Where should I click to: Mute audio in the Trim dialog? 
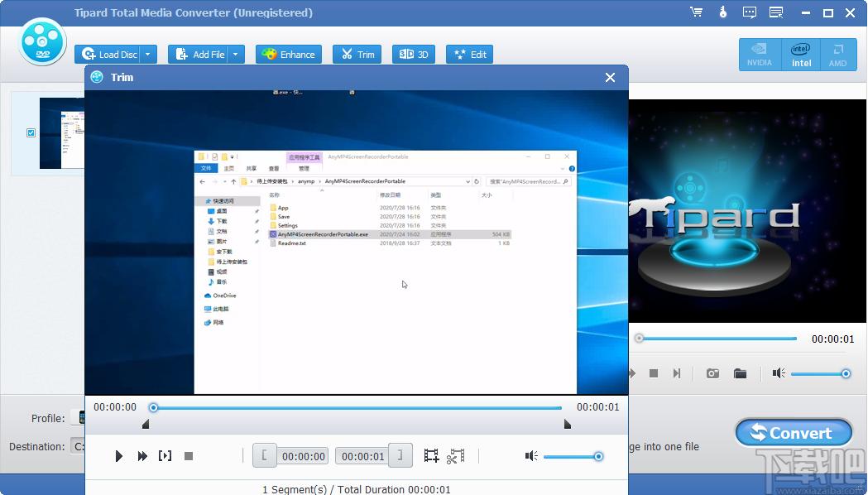point(531,456)
